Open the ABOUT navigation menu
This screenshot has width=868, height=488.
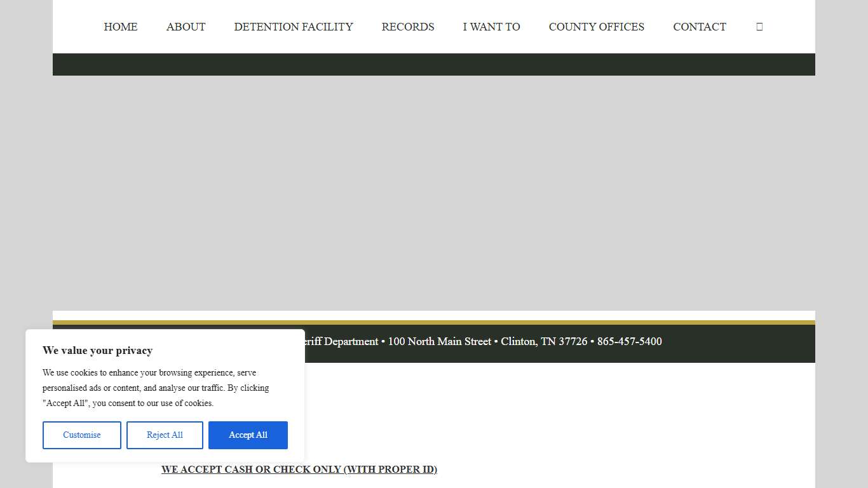[186, 27]
